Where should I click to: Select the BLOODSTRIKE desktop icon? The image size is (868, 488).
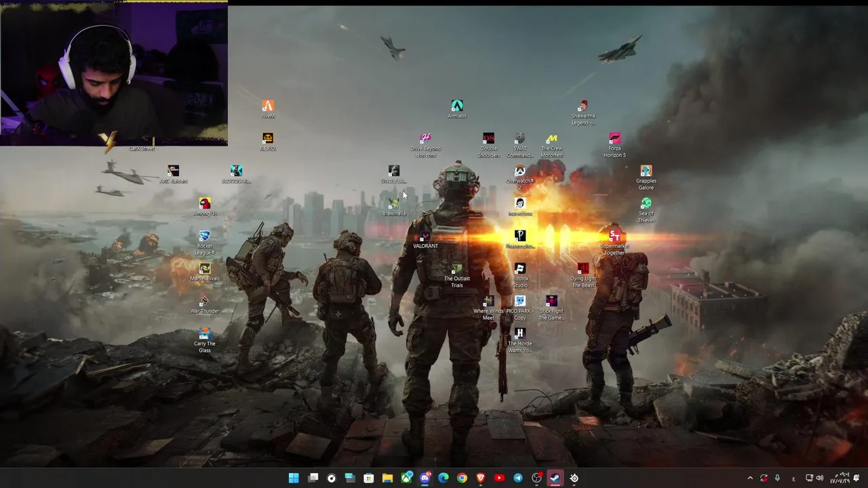click(236, 174)
